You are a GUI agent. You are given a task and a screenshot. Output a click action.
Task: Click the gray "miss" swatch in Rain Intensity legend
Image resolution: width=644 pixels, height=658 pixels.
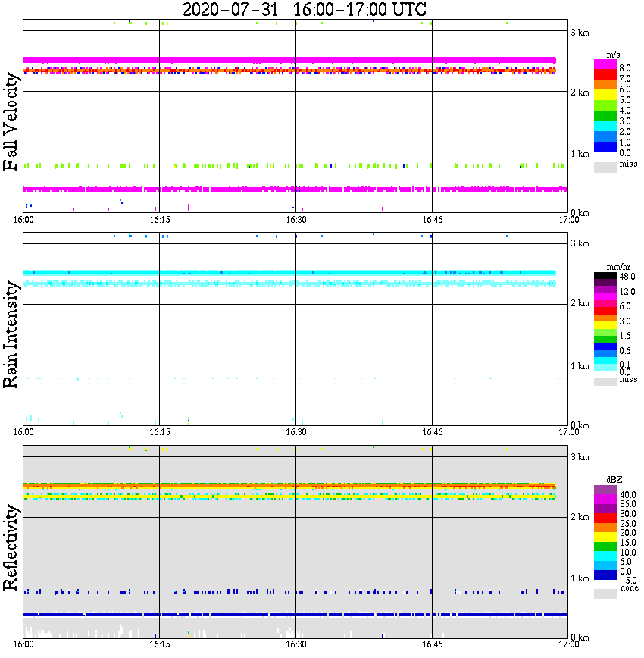(x=605, y=382)
